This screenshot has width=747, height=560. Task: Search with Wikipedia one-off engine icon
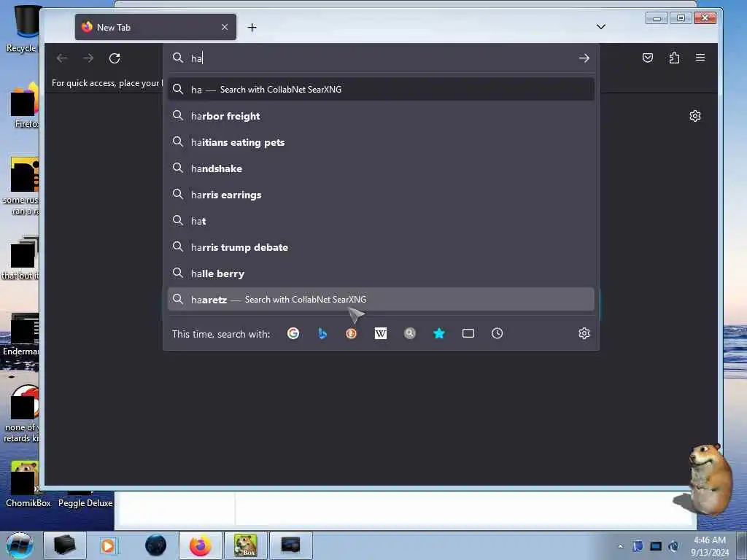click(380, 333)
